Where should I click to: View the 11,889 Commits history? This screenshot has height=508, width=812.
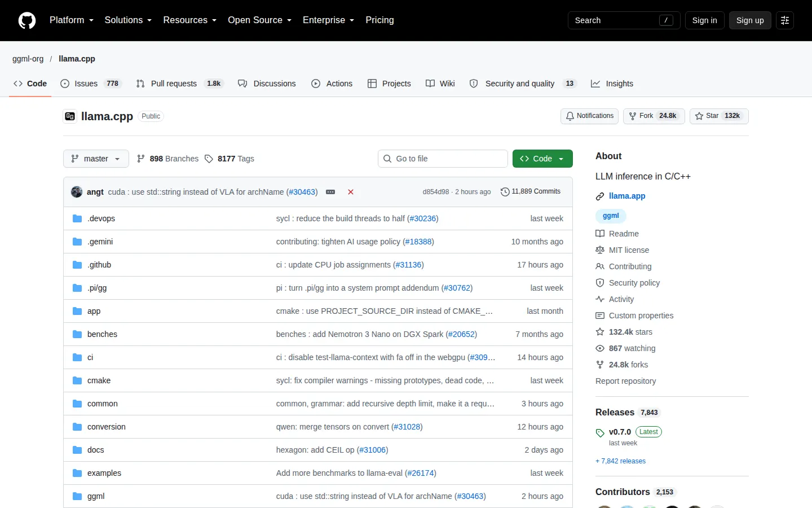tap(531, 192)
